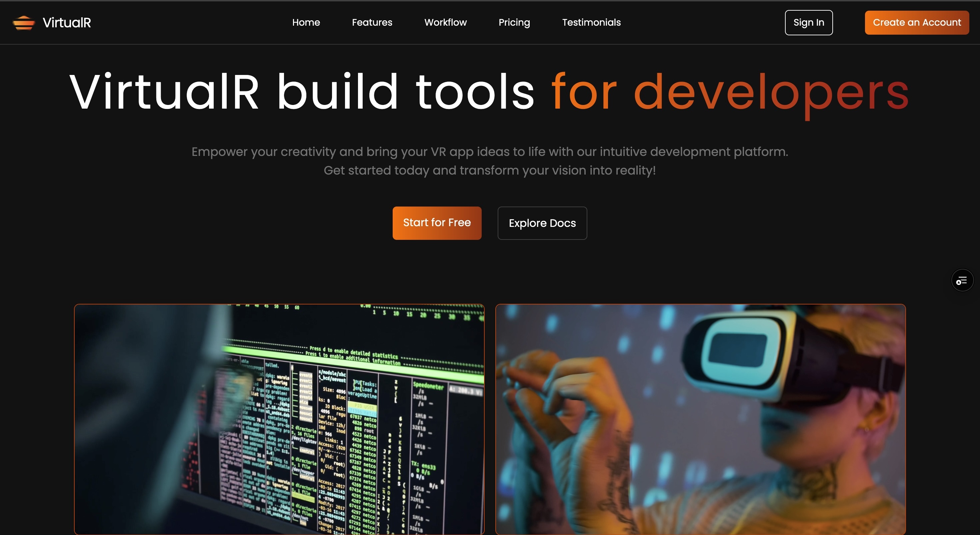Screen dimensions: 980x535
Task: View the Pricing page
Action: click(x=514, y=22)
